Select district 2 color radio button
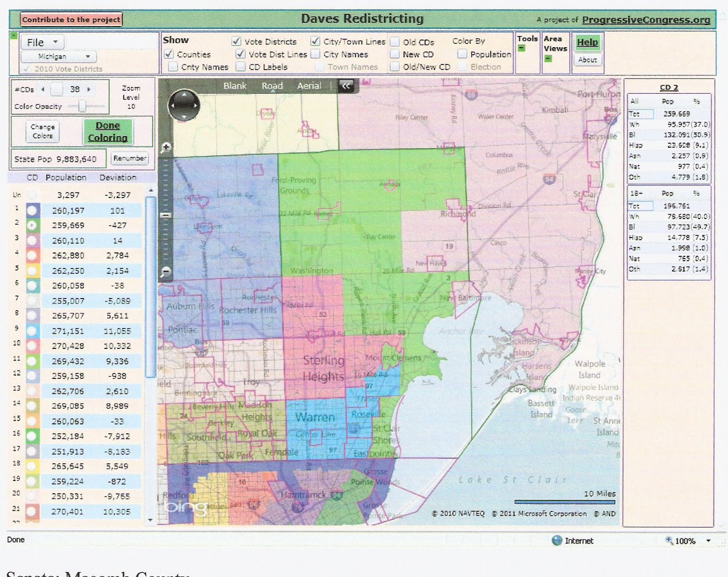This screenshot has height=577, width=728. [x=32, y=225]
